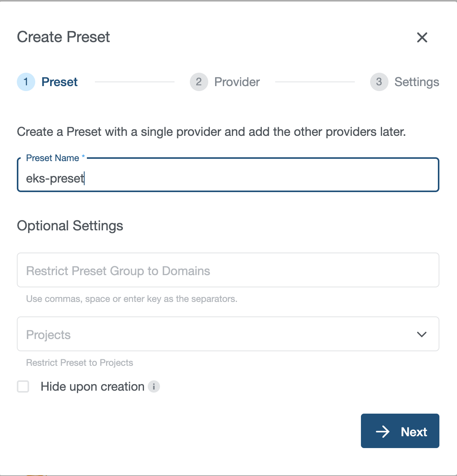The height and width of the screenshot is (476, 457).
Task: Switch to the Provider step
Action: [x=237, y=82]
